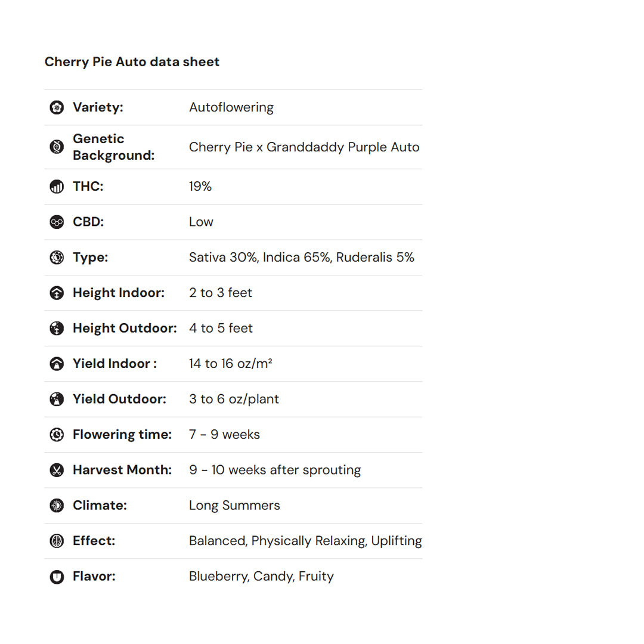This screenshot has width=644, height=644.
Task: Click the Yield Outdoor icon
Action: point(57,399)
